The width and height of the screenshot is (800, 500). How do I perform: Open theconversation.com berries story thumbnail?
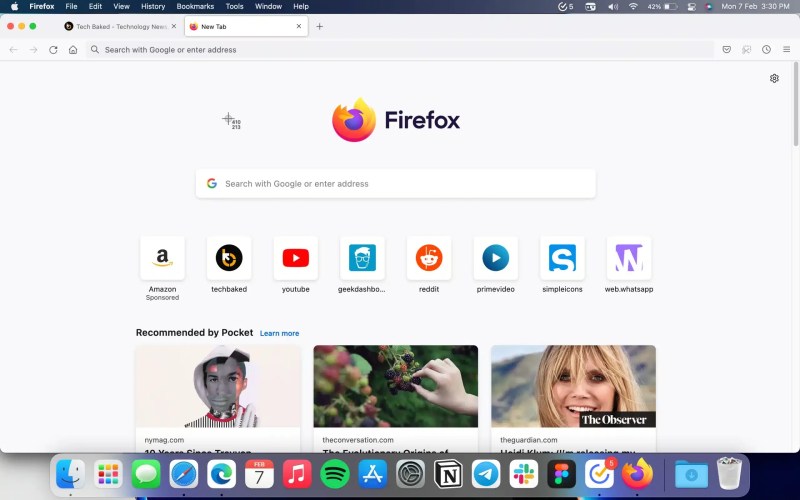pyautogui.click(x=396, y=386)
